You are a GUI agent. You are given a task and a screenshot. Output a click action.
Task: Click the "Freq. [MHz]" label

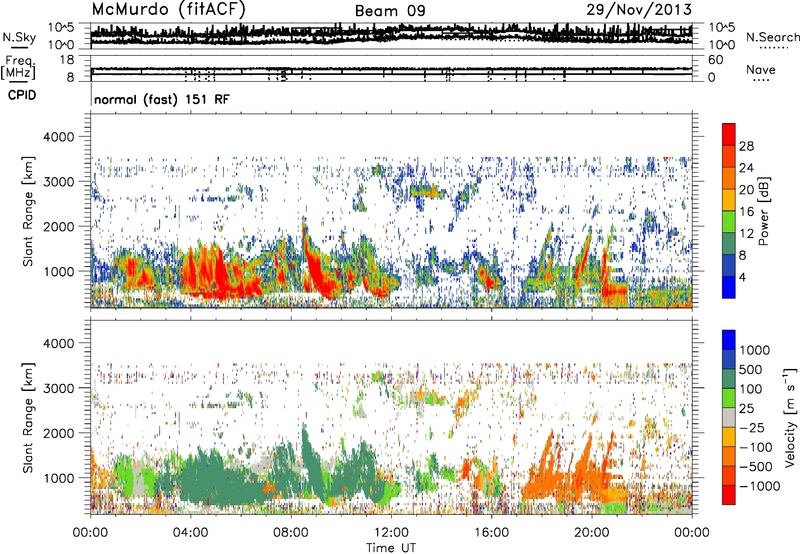click(x=20, y=68)
